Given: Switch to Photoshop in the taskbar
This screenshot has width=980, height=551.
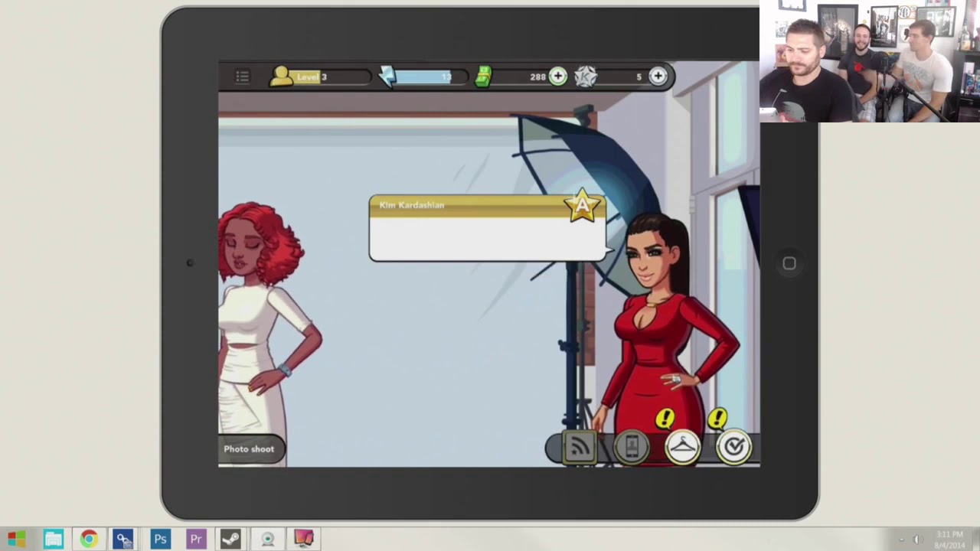Looking at the screenshot, I should pyautogui.click(x=160, y=539).
